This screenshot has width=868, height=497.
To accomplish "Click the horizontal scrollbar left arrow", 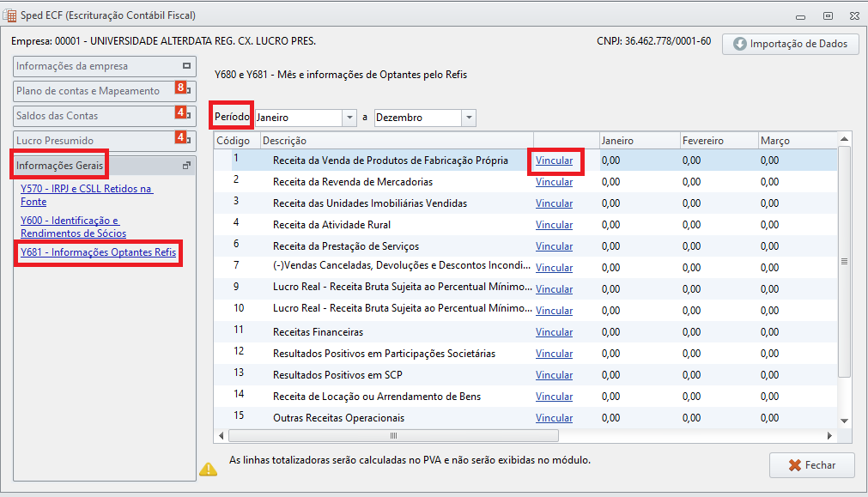I will [222, 436].
